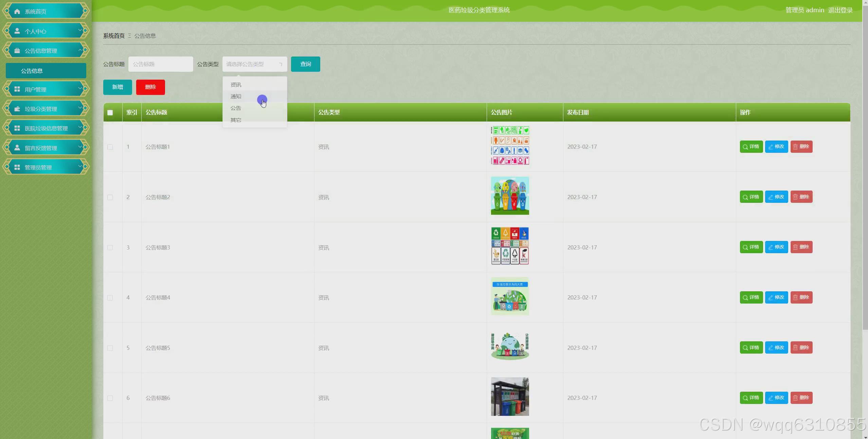Open the 公告信息 sidebar submenu item
Screen dimensions: 868x439
46,71
